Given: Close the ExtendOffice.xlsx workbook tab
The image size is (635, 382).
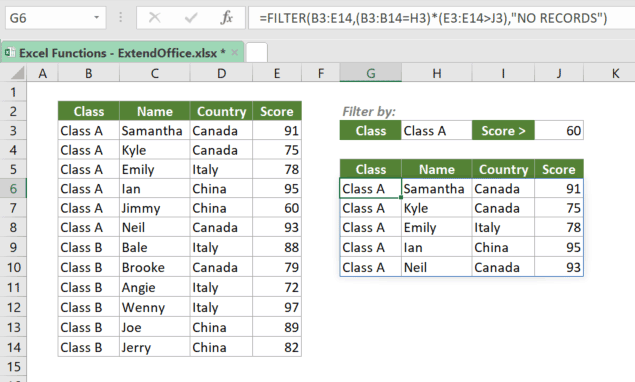Looking at the screenshot, I should coord(234,53).
